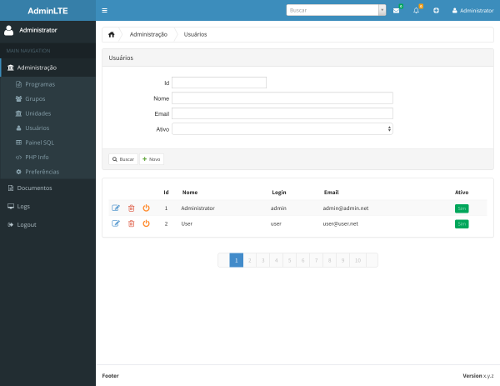Open the Administrator user menu in header
This screenshot has width=500, height=386.
[473, 10]
